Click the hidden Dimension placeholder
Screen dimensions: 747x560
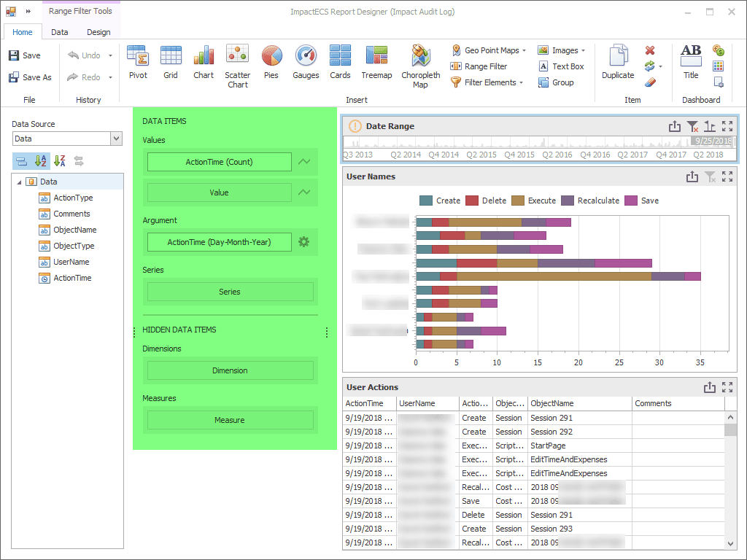pyautogui.click(x=230, y=370)
